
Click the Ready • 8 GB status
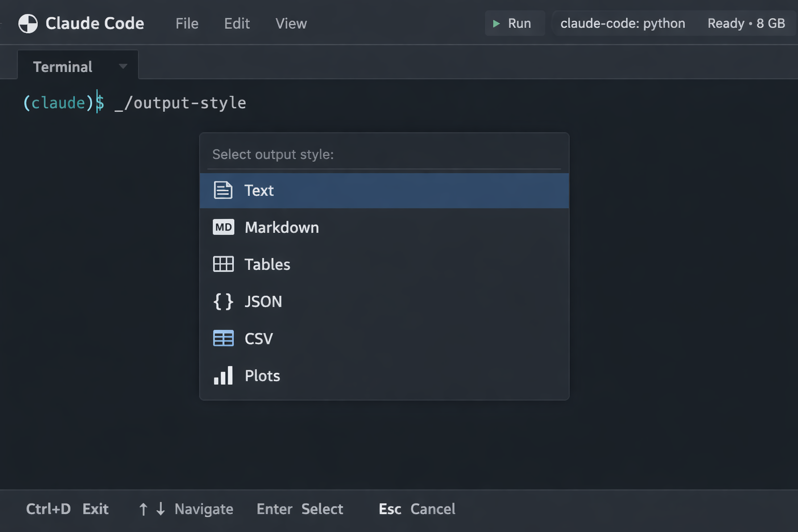(x=746, y=23)
